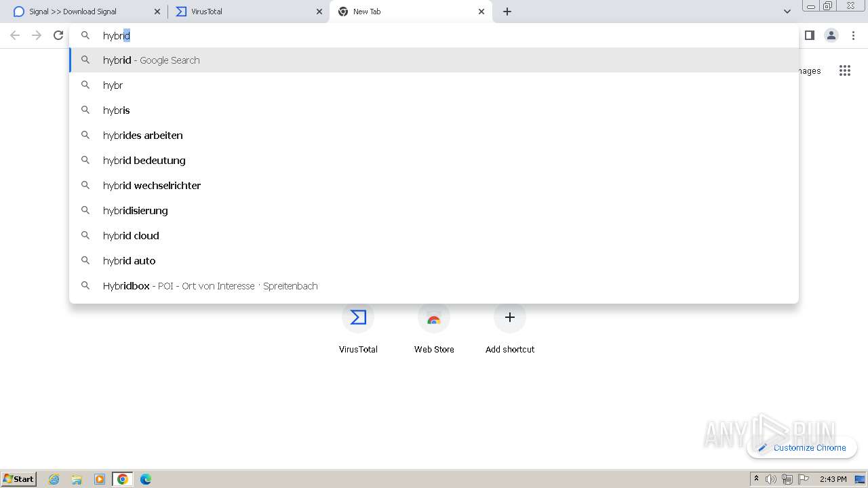
Task: Select the 'hybrid - Google Search' suggestion
Action: pyautogui.click(x=434, y=60)
